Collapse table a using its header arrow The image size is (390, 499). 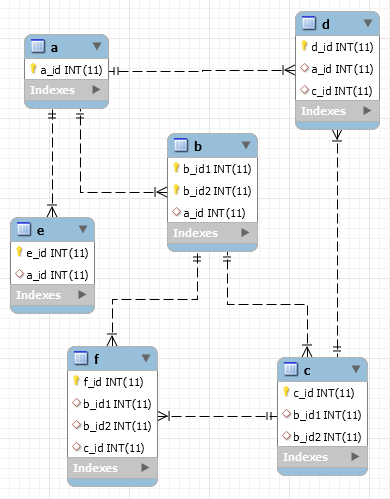pos(97,46)
